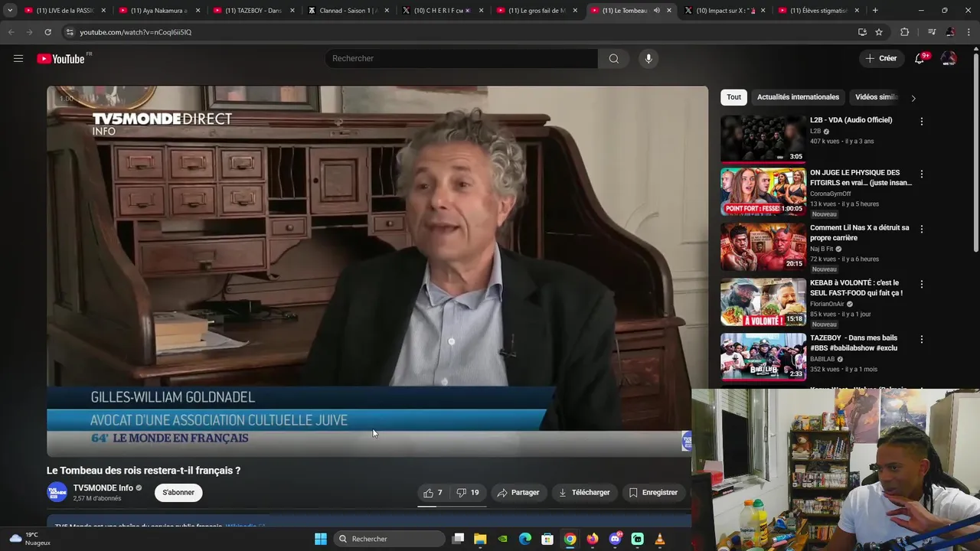Select the Tout filter chip

733,97
